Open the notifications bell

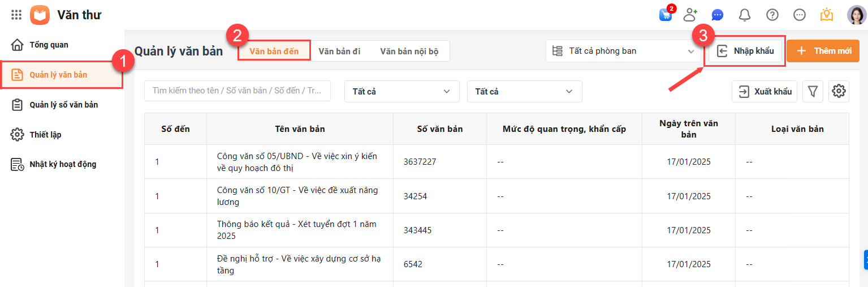[x=745, y=15]
